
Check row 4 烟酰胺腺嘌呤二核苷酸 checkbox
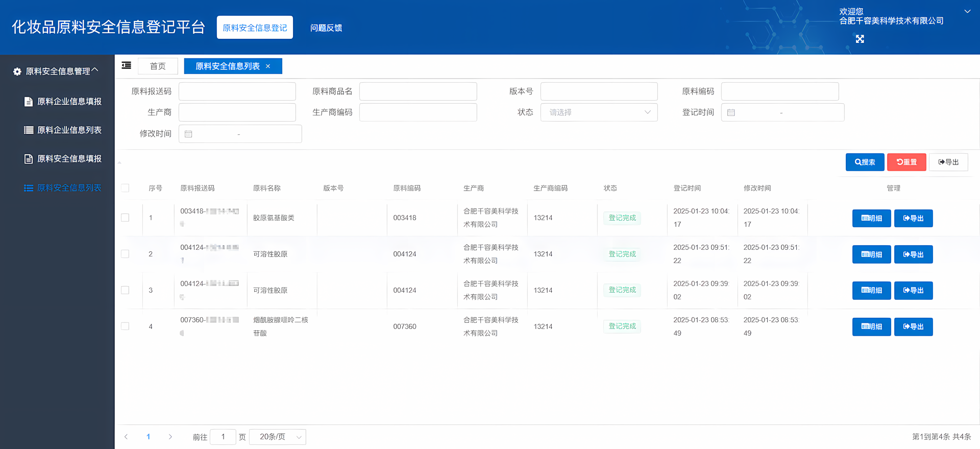pyautogui.click(x=125, y=326)
